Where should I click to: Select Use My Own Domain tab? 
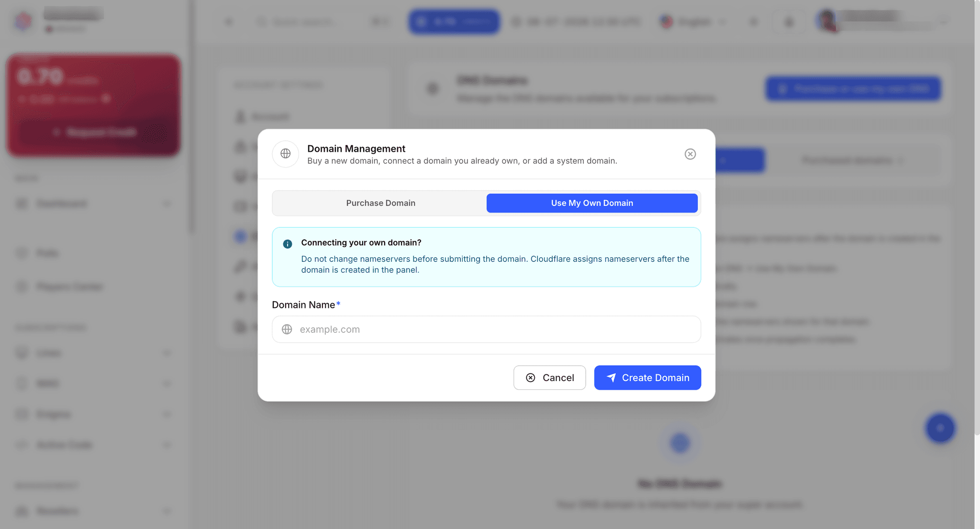pyautogui.click(x=592, y=203)
